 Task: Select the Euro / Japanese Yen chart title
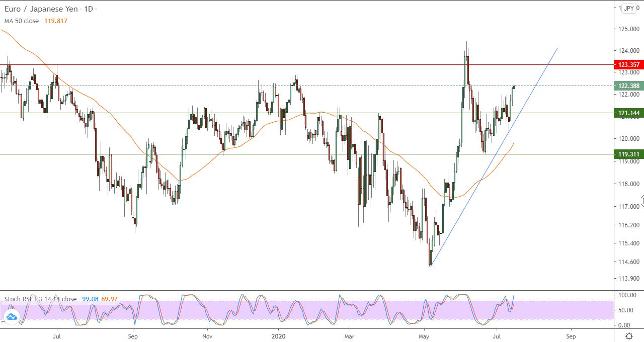40,10
